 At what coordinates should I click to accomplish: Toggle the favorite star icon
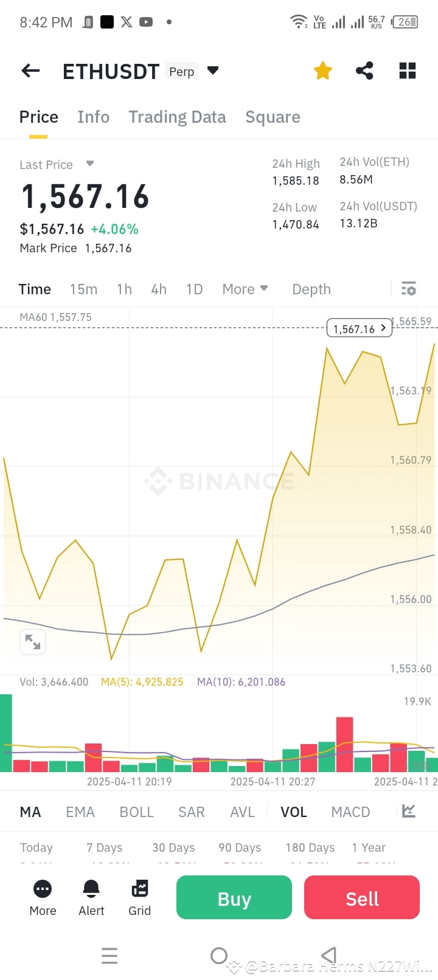tap(323, 71)
